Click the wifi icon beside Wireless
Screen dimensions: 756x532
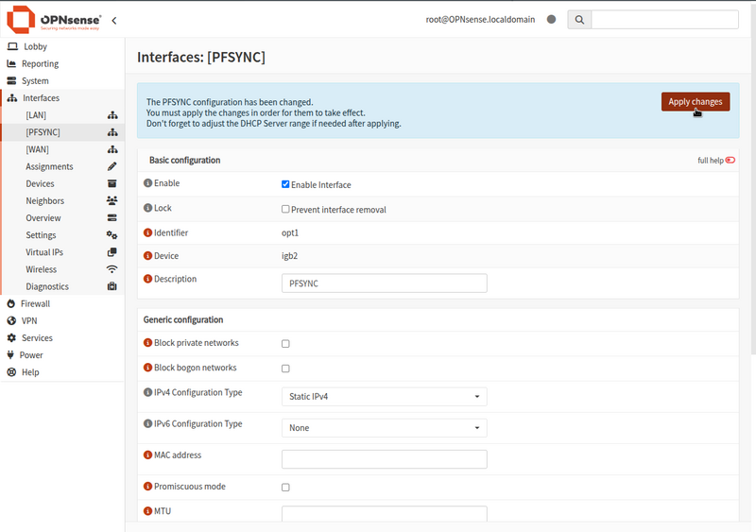tap(112, 269)
